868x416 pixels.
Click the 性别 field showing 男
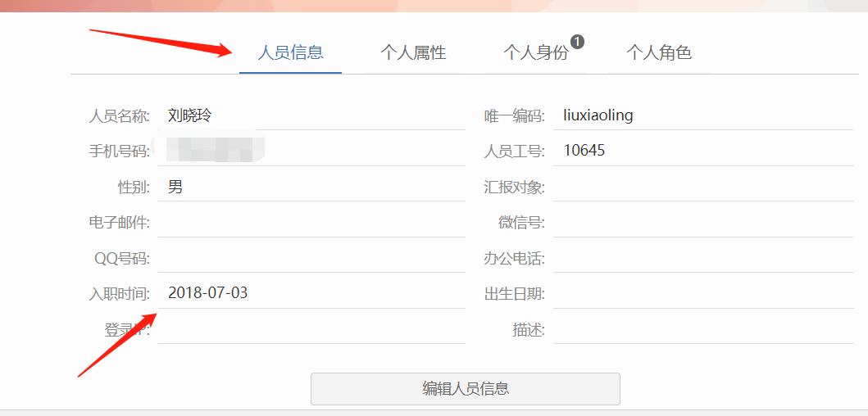pos(311,188)
